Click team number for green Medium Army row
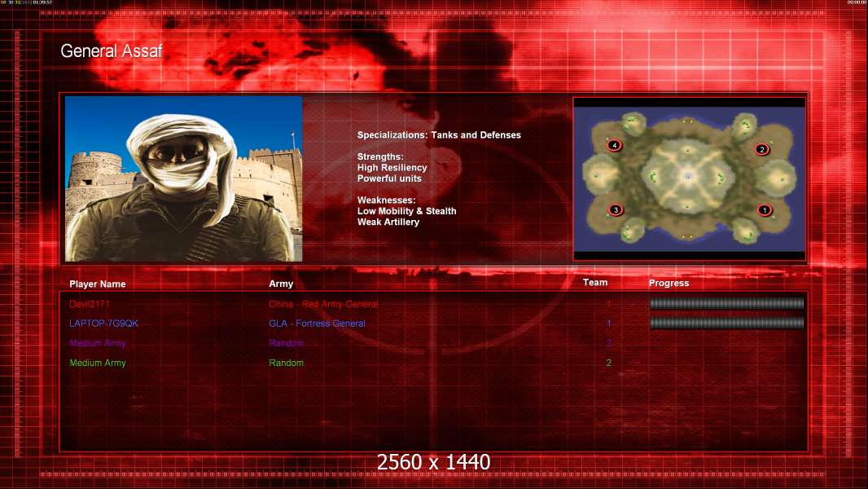Viewport: 868px width, 489px height. pyautogui.click(x=608, y=363)
